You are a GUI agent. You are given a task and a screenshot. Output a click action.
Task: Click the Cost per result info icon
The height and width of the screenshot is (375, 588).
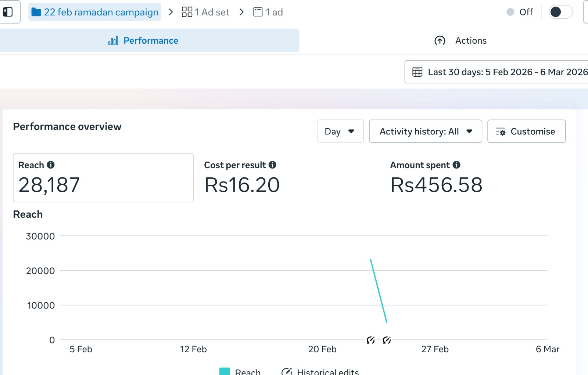272,165
